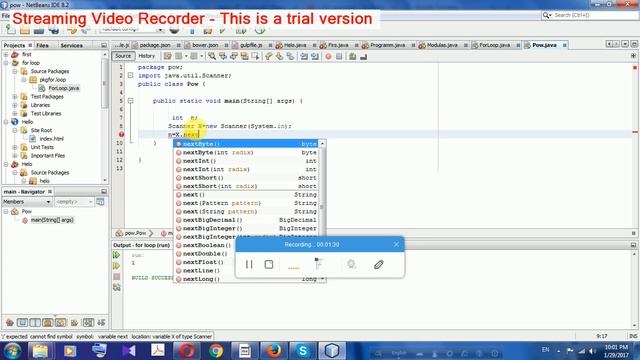Collapse the 'for loop' project node
The width and height of the screenshot is (640, 360).
tap(6, 63)
